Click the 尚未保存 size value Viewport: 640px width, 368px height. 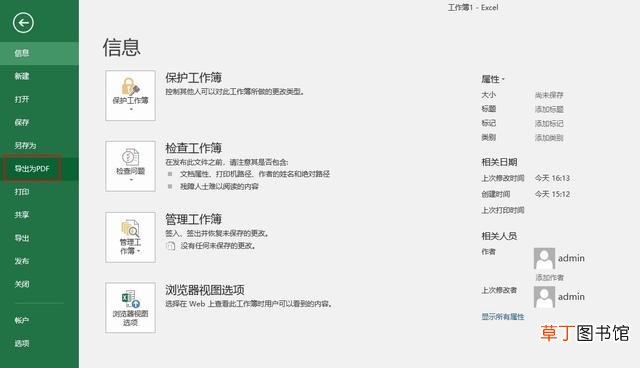pyautogui.click(x=549, y=95)
